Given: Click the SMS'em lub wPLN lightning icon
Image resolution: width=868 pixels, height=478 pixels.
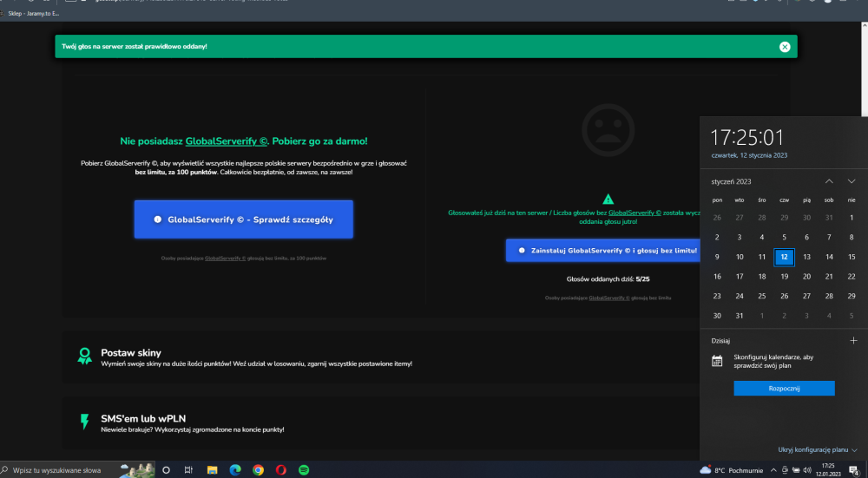Looking at the screenshot, I should click(85, 422).
